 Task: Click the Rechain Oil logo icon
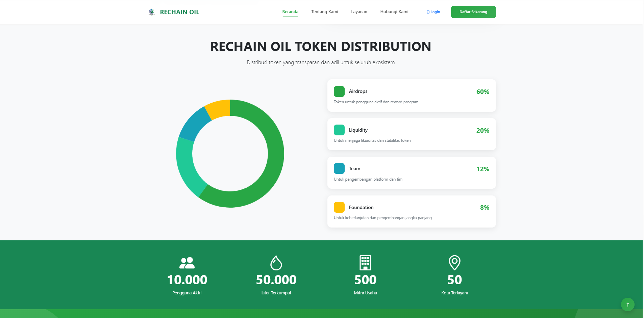pos(152,12)
